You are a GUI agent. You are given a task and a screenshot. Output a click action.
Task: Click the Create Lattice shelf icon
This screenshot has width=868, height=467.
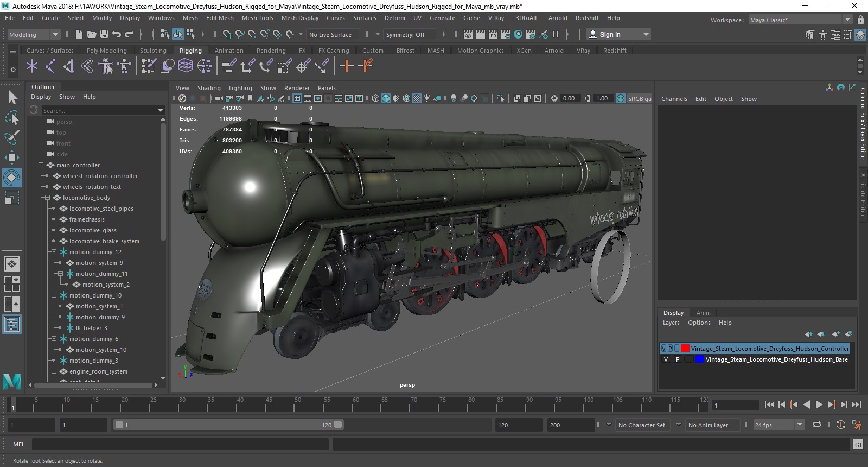pos(186,66)
